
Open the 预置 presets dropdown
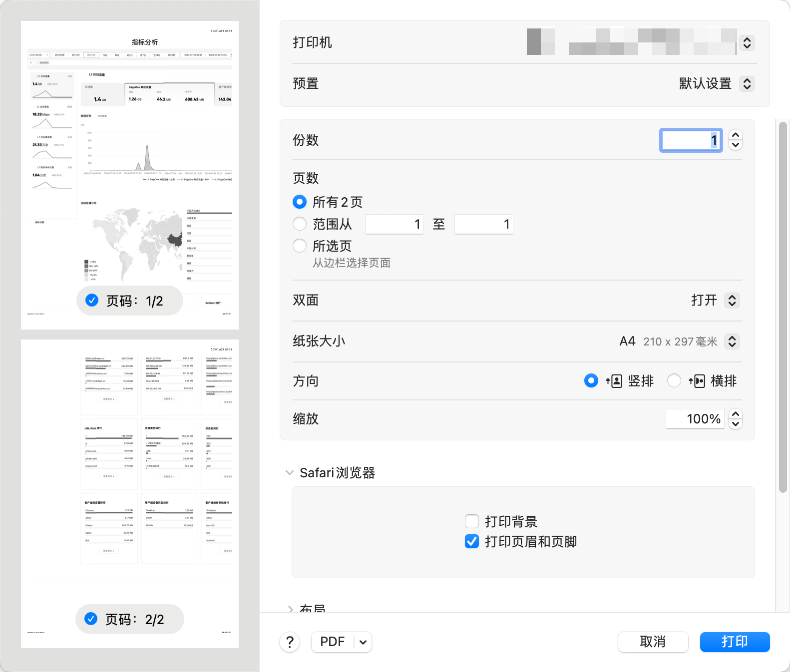coord(747,83)
